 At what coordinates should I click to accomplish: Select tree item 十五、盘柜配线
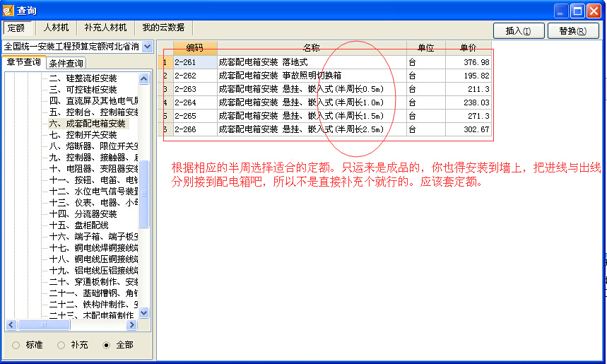coord(78,225)
